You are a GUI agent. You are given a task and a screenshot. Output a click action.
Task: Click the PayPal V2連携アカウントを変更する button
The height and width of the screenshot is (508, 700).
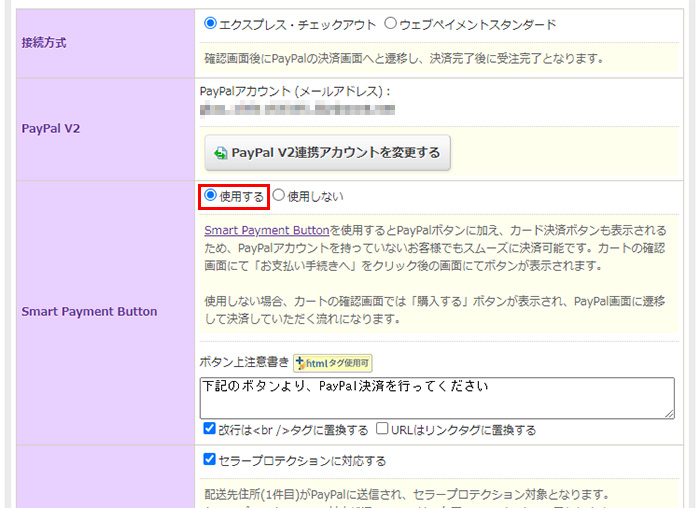327,153
